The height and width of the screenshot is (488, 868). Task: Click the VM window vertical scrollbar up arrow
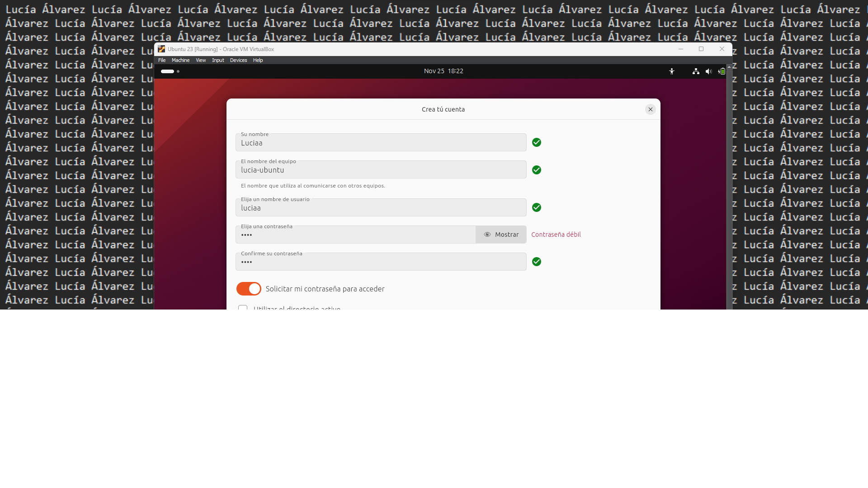coord(729,67)
